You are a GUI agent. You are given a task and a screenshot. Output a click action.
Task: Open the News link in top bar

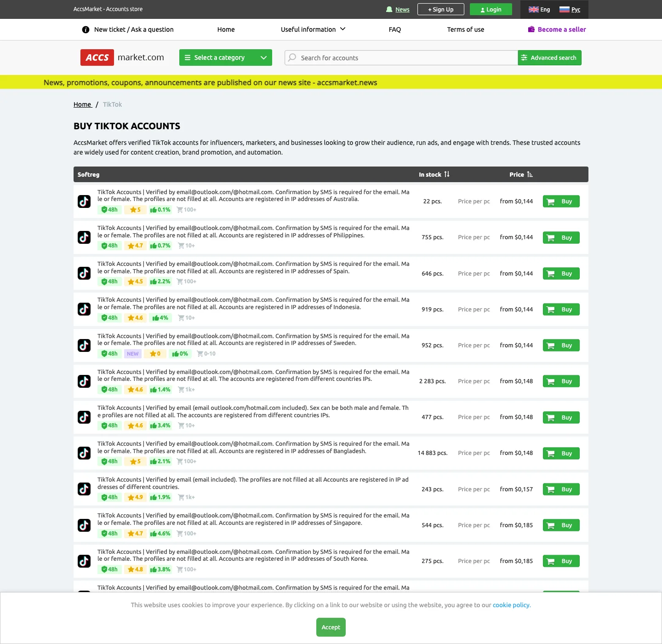[x=402, y=9]
